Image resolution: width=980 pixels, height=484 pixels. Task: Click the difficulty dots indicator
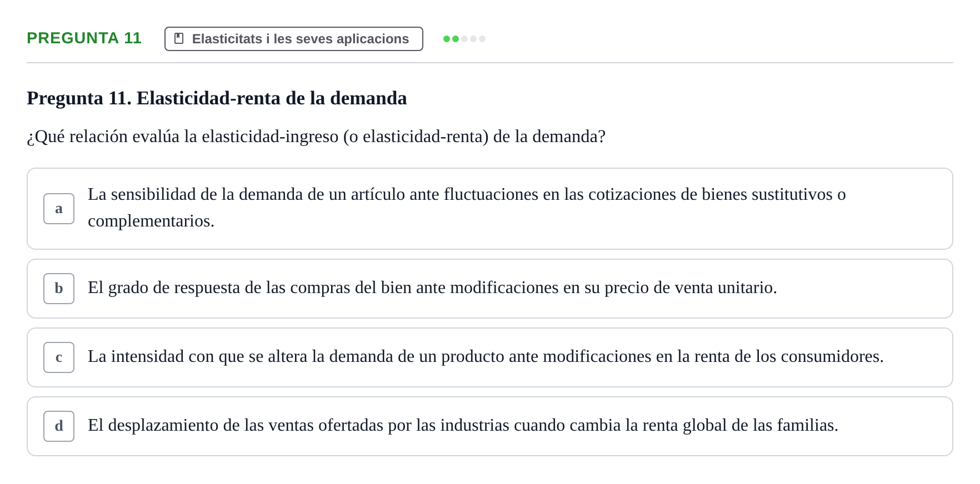(x=464, y=39)
